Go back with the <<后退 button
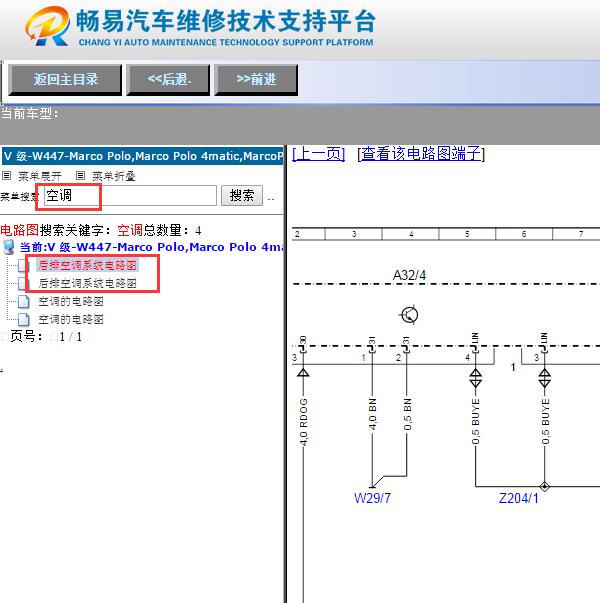Image resolution: width=600 pixels, height=603 pixels. (x=168, y=80)
